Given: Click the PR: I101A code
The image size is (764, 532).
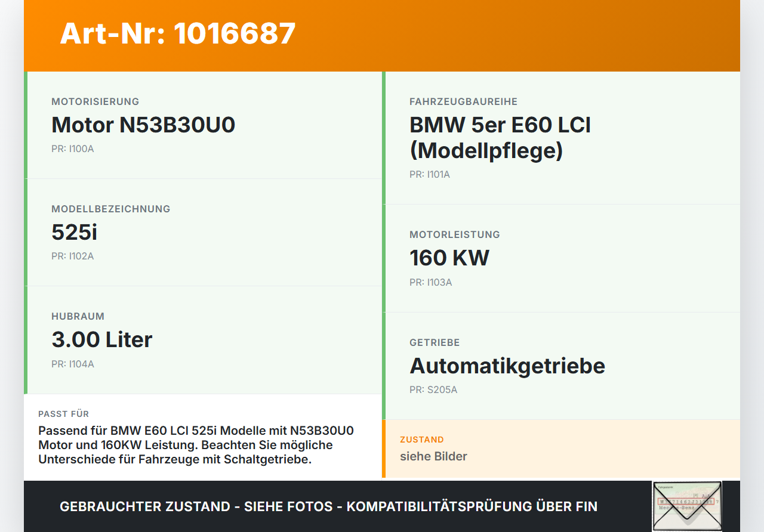Looking at the screenshot, I should 430,175.
